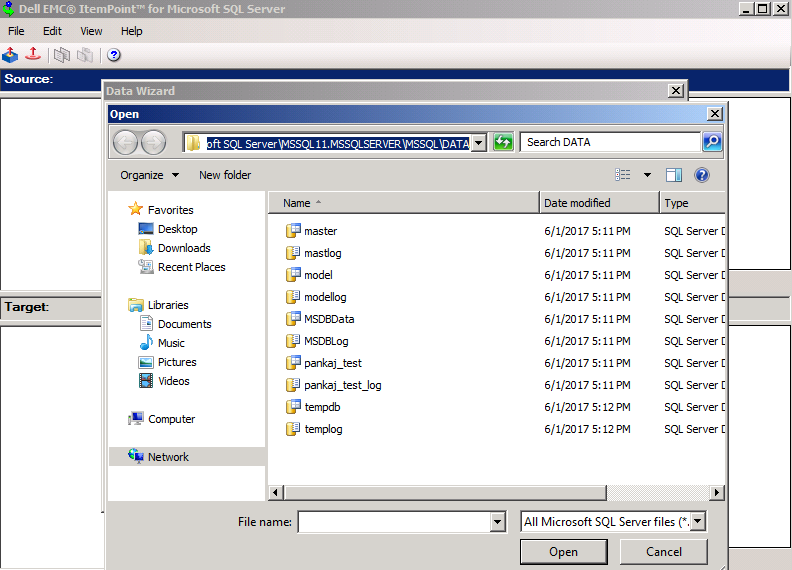Click the Paste toolbar icon
The image size is (792, 570).
pos(85,55)
